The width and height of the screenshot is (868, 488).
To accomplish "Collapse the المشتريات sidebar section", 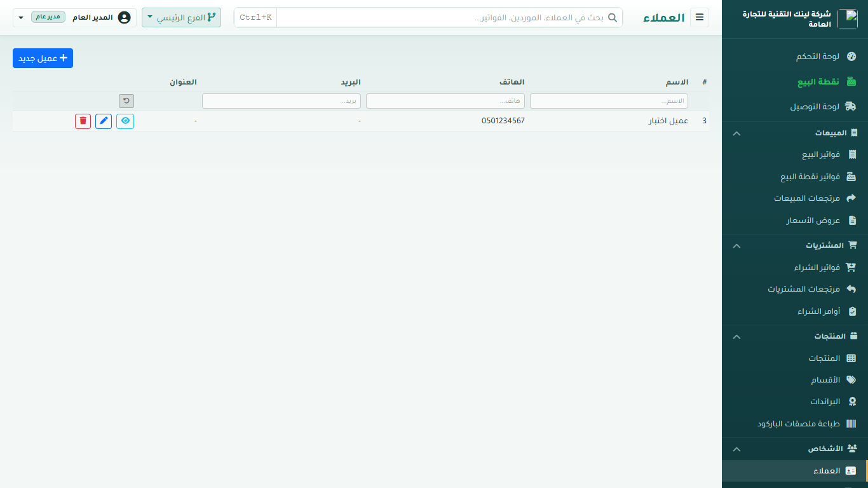I will (736, 246).
